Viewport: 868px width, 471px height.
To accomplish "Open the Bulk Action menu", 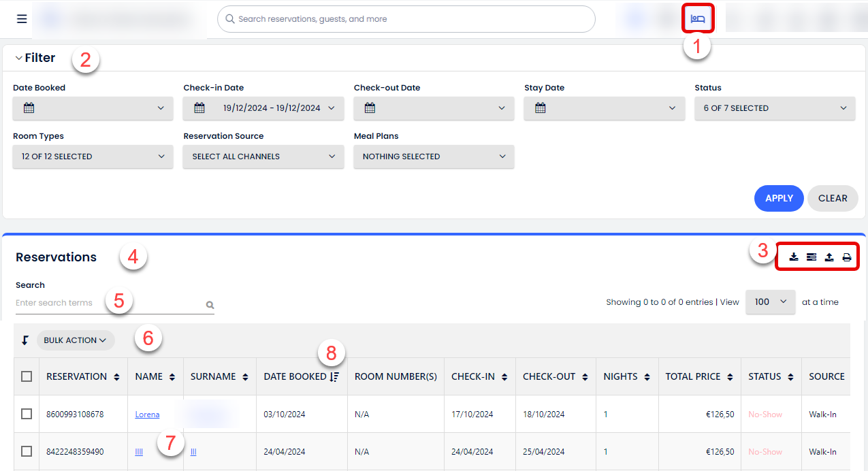I will [76, 340].
